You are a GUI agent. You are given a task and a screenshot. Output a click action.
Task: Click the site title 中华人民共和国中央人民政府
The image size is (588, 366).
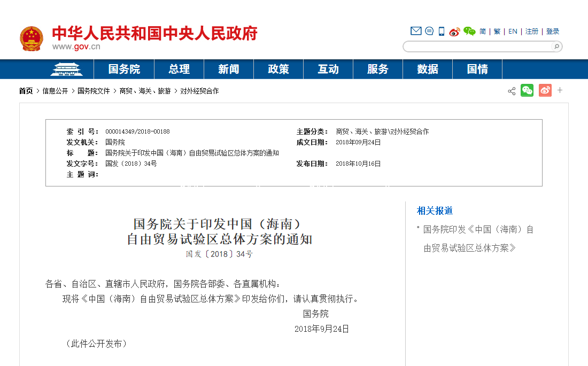tap(154, 33)
